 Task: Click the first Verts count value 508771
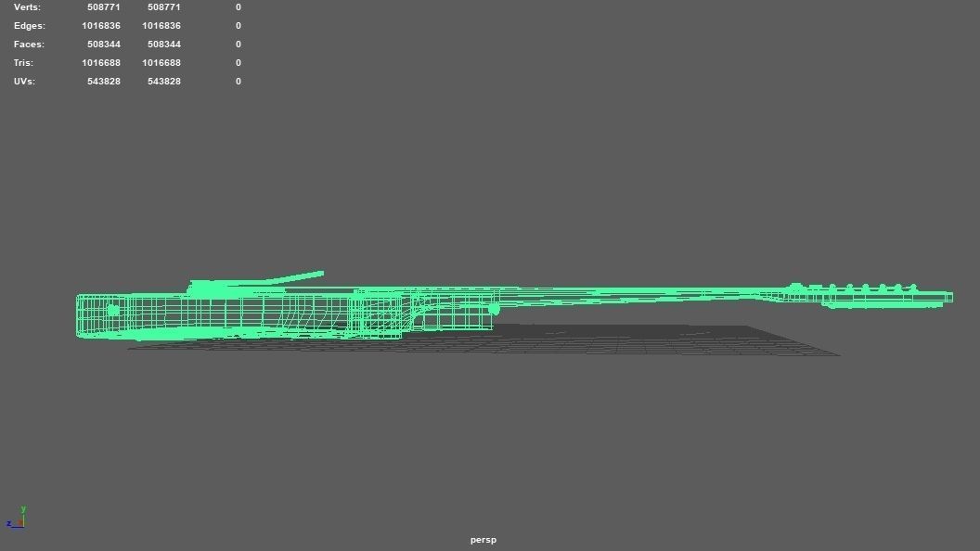104,7
